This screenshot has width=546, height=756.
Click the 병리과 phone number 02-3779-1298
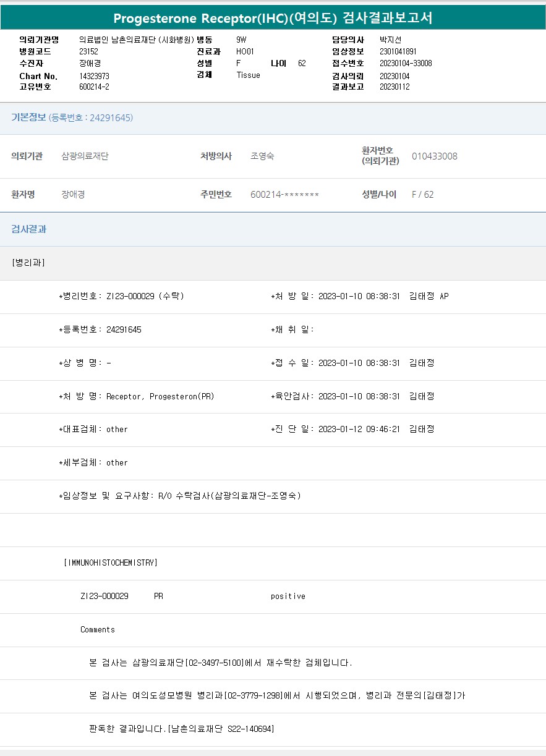pyautogui.click(x=254, y=695)
